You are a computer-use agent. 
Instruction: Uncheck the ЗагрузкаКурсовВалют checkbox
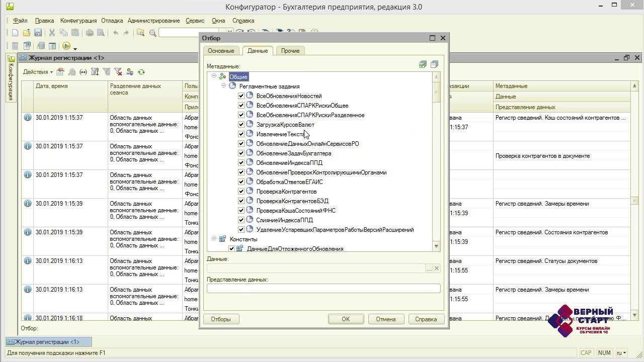[x=241, y=124]
